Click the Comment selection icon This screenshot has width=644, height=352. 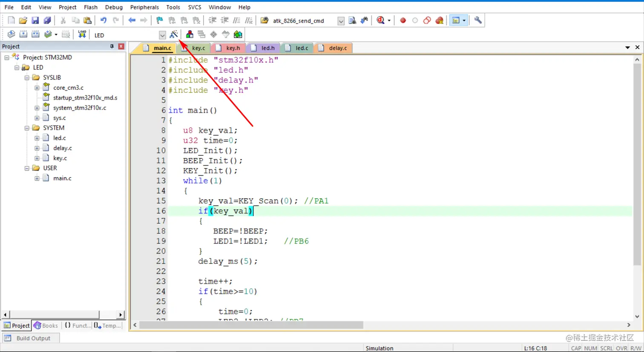236,20
